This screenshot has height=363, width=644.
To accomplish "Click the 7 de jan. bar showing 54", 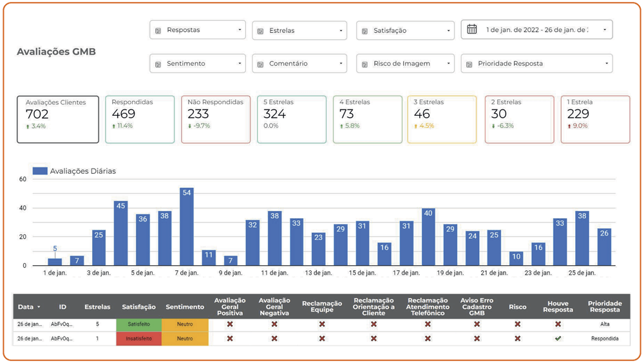I will pos(187,227).
